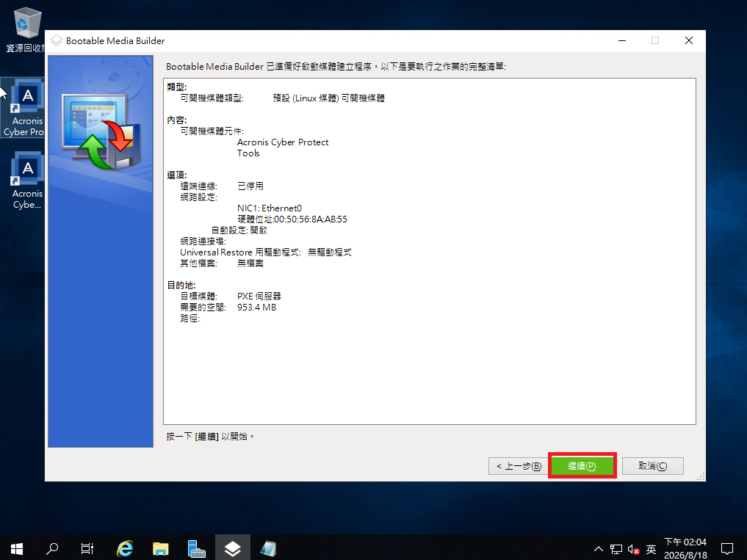Click Bootable Media Builder title bar icon

click(57, 40)
